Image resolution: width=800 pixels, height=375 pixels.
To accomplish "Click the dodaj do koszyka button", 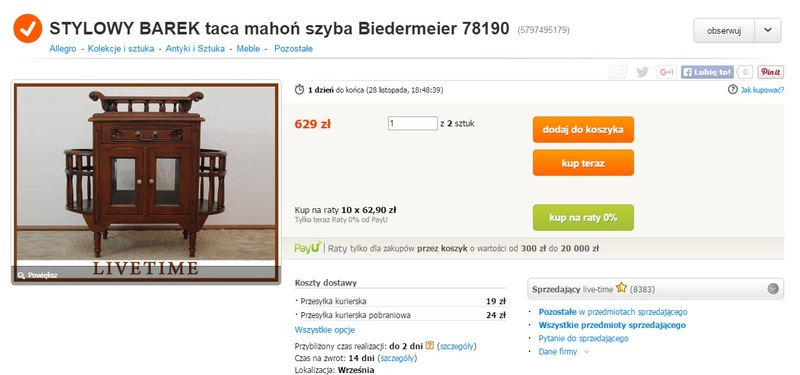I will tap(583, 130).
